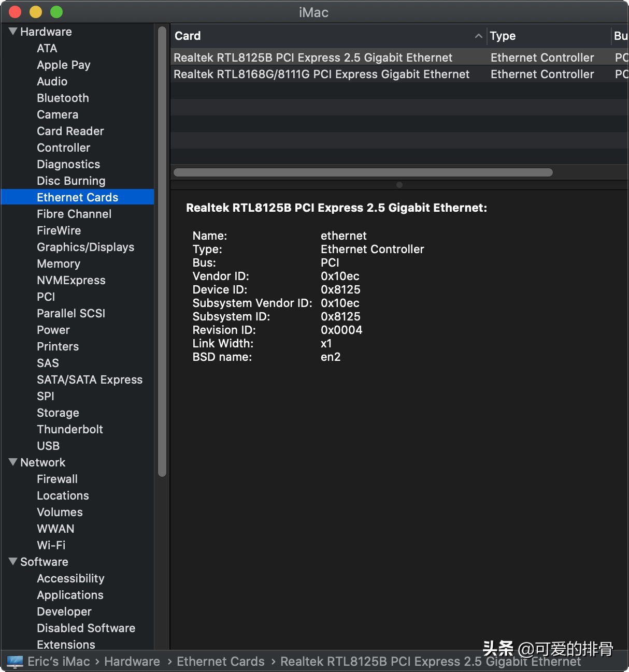The image size is (629, 672).
Task: Collapse the Network section
Action: (13, 462)
